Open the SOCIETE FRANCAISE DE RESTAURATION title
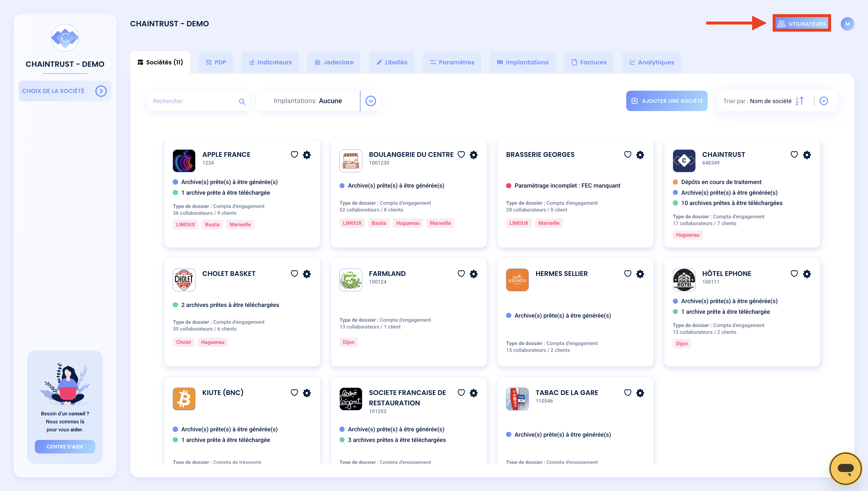Screen dimensions: 868x491 click(x=407, y=398)
